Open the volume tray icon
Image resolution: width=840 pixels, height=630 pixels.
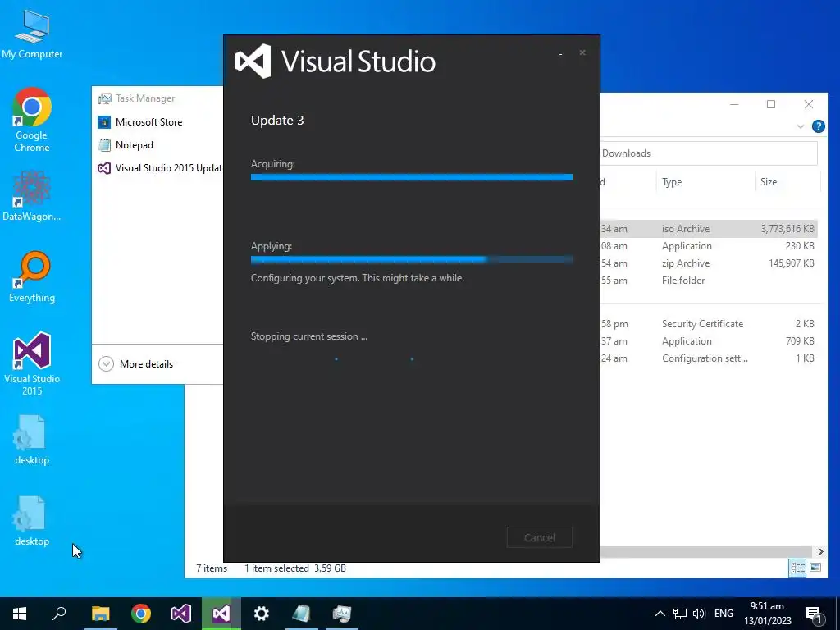tap(699, 614)
